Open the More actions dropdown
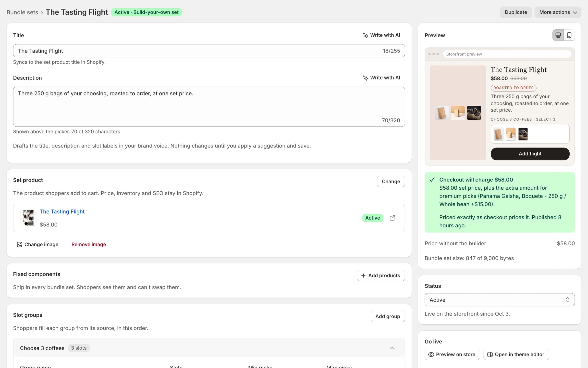The height and width of the screenshot is (368, 588). 558,12
